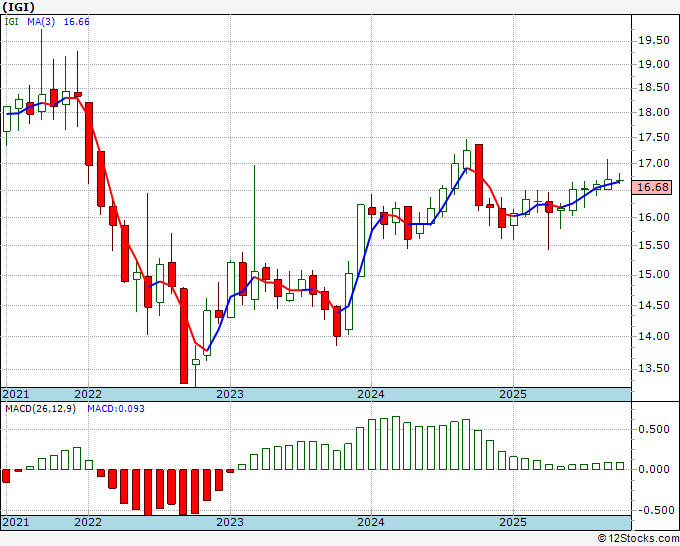Click 2025 on the price chart timeline

(x=513, y=394)
